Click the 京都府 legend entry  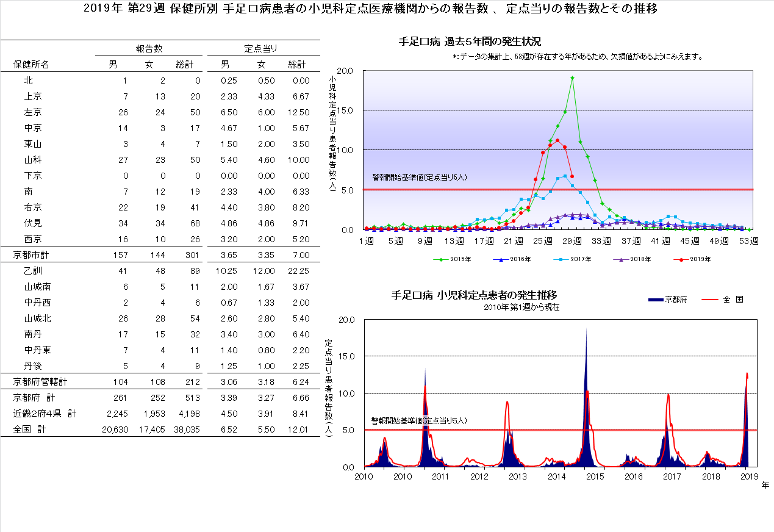click(x=667, y=300)
